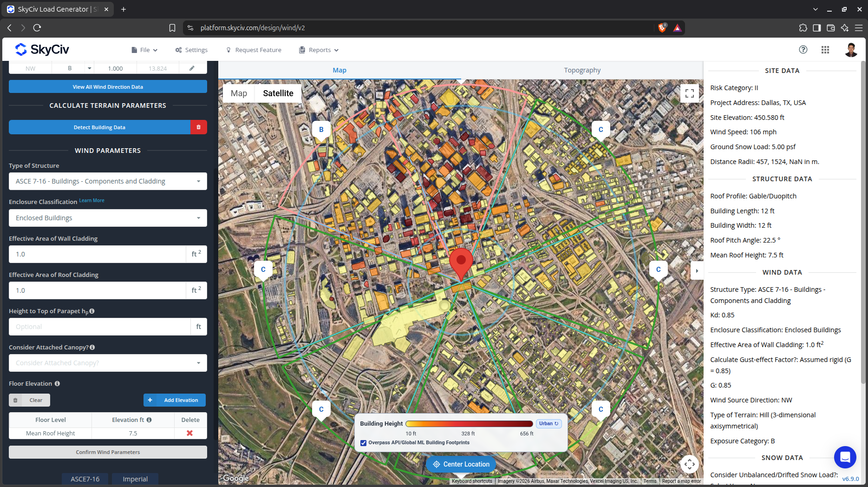Open the help question mark icon
This screenshot has height=487, width=868.
(x=803, y=50)
